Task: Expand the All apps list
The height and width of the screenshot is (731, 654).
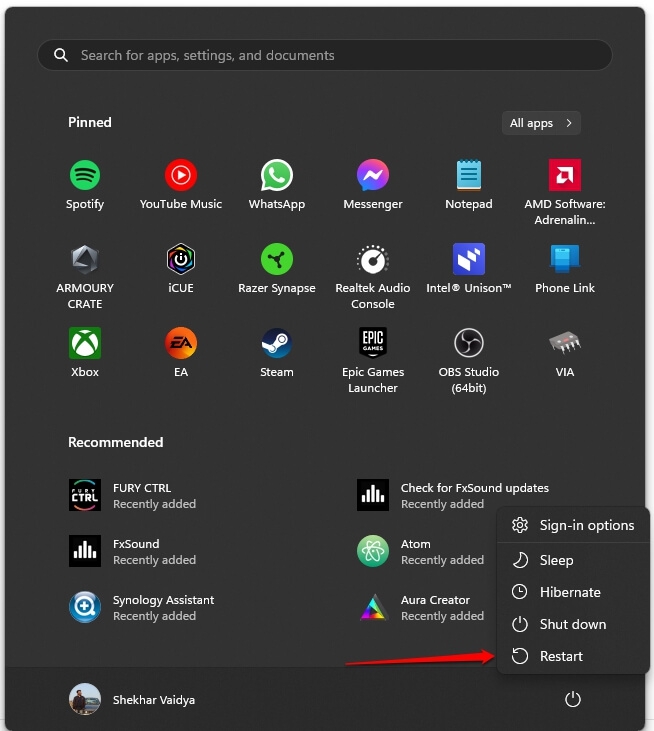Action: click(541, 123)
